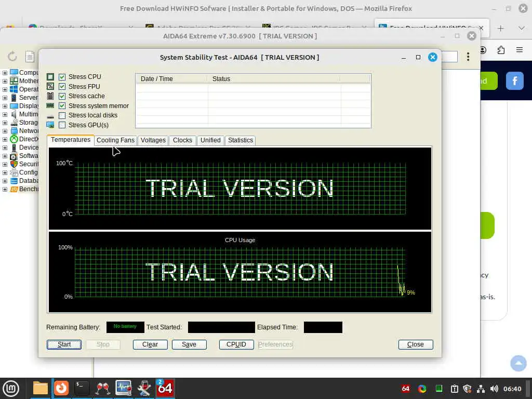Click the Software tree item
This screenshot has width=532, height=399.
coord(29,156)
